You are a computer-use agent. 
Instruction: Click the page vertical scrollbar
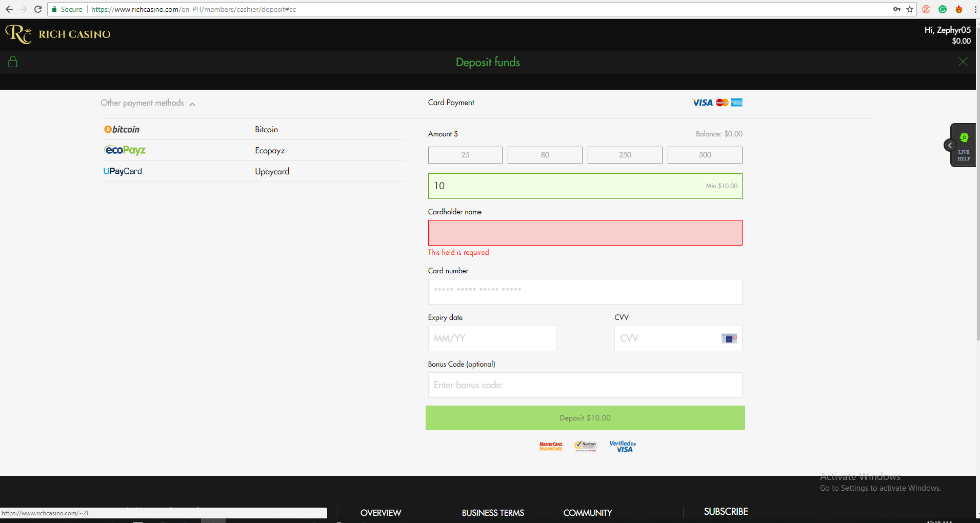click(x=978, y=185)
